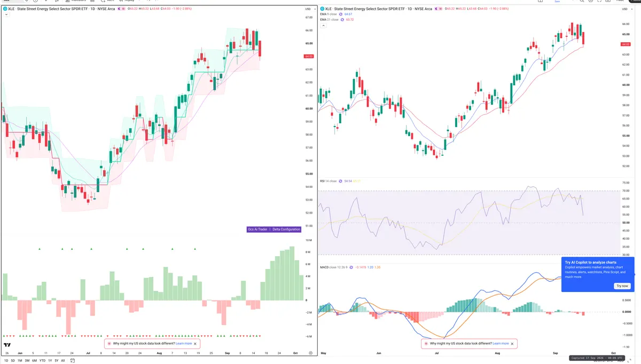Select the 3M date range
This screenshot has height=364, width=641.
point(27,361)
